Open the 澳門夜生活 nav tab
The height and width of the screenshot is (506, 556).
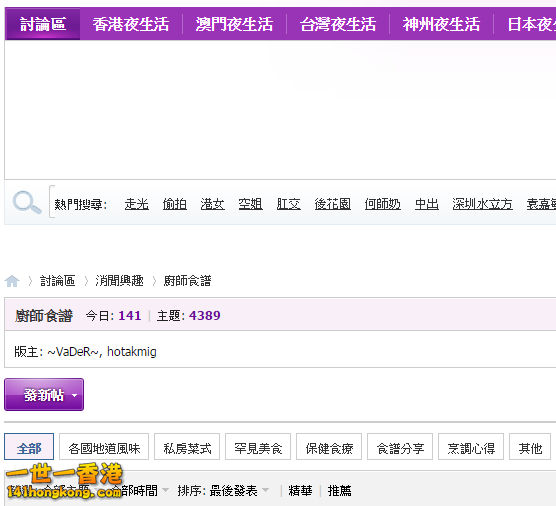pos(234,24)
